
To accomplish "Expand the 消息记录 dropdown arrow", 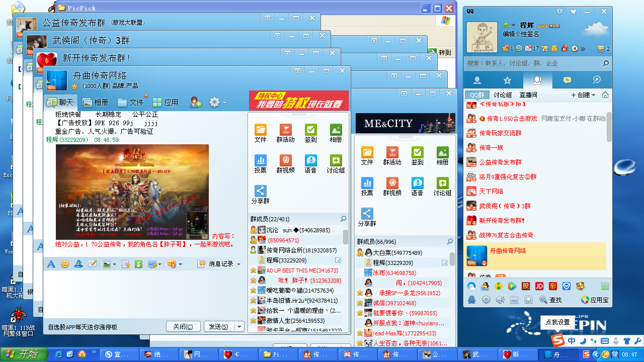I will (238, 264).
